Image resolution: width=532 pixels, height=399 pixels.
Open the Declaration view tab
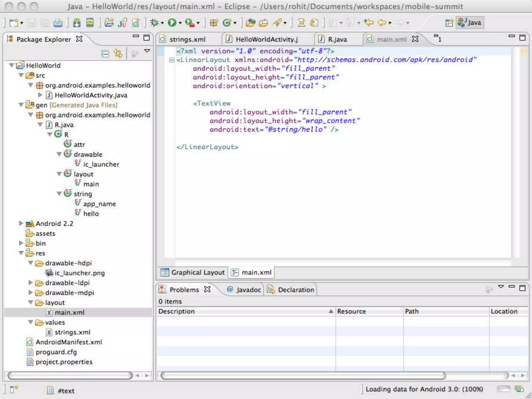pos(291,290)
